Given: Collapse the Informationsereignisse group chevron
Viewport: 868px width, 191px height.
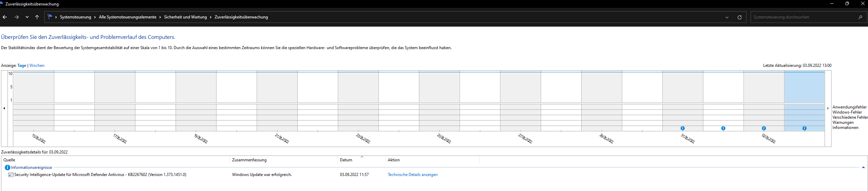Looking at the screenshot, I should click(x=863, y=167).
